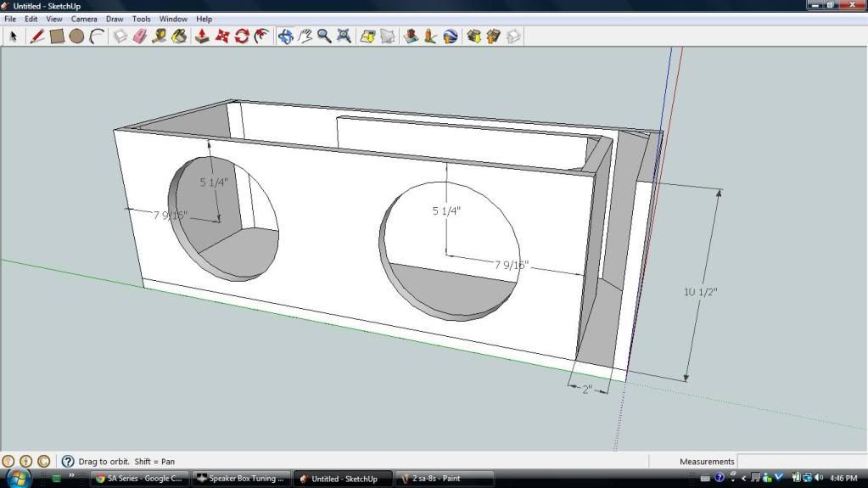Image resolution: width=868 pixels, height=488 pixels.
Task: Select the arrow Select tool
Action: [x=14, y=36]
